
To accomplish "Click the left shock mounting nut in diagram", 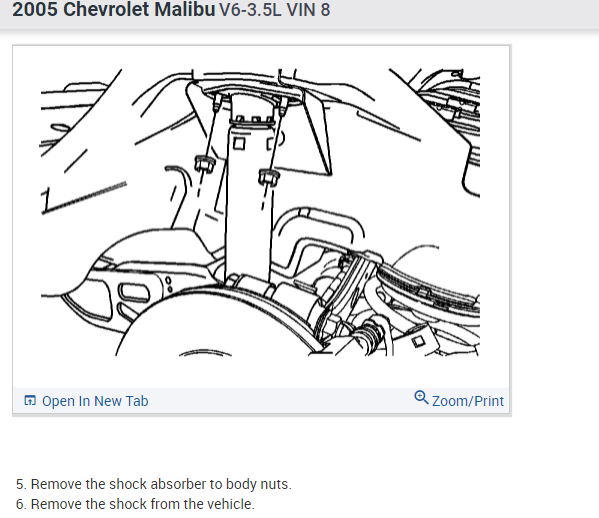I will click(204, 163).
